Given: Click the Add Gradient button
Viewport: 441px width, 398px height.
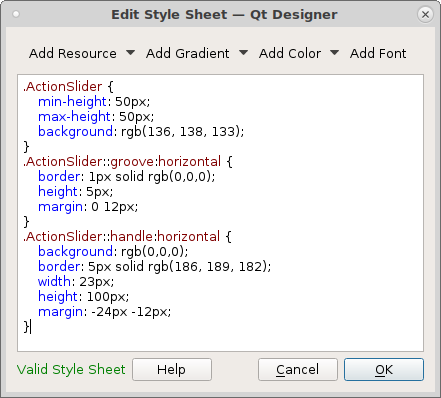Looking at the screenshot, I should [x=188, y=53].
